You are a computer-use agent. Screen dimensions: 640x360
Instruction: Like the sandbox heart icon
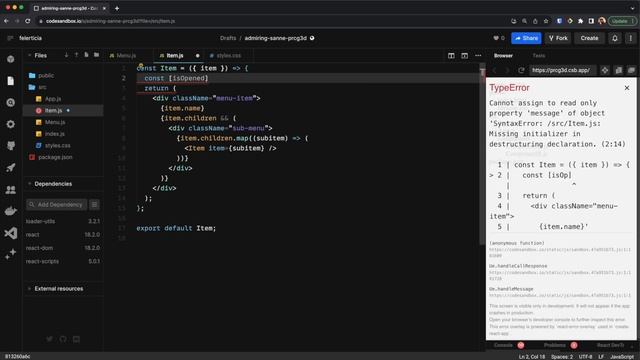(x=496, y=38)
